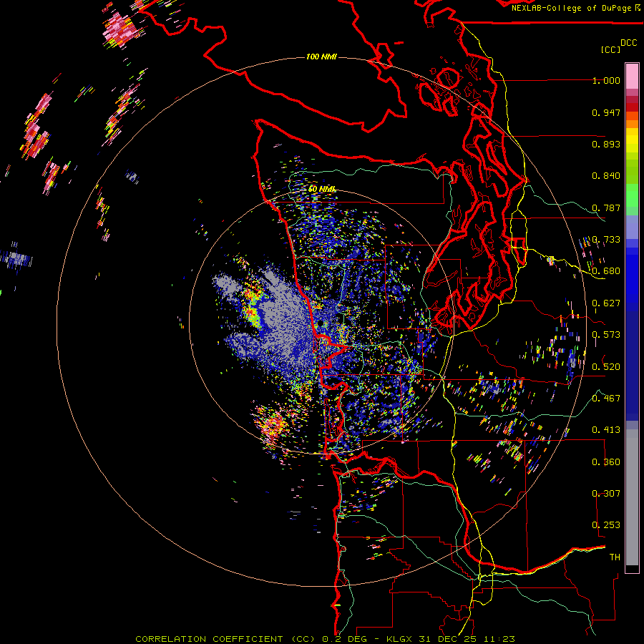Click the 11:23 timestamp
The image size is (644, 644).
[x=499, y=639]
